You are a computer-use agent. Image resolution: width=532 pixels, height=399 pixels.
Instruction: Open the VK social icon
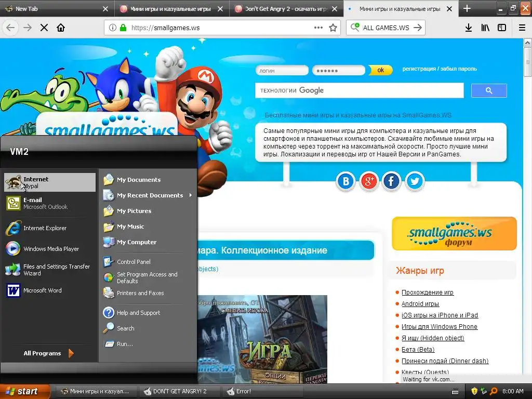click(x=345, y=181)
